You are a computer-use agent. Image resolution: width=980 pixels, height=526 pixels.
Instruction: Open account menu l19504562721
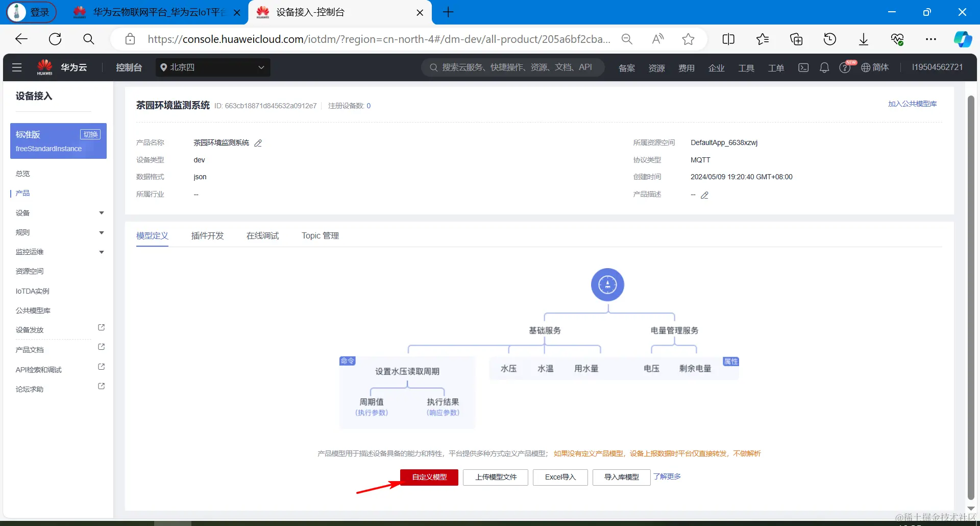937,67
